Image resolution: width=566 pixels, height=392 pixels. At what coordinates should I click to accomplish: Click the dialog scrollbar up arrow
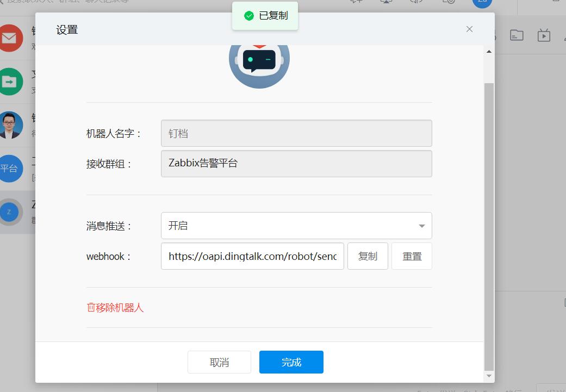point(489,52)
